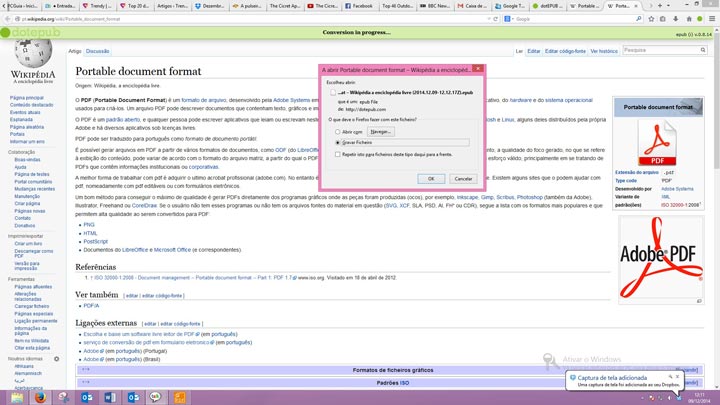
Task: Click the Dropbox 'Captura de tela adicionada' notification
Action: [x=625, y=381]
